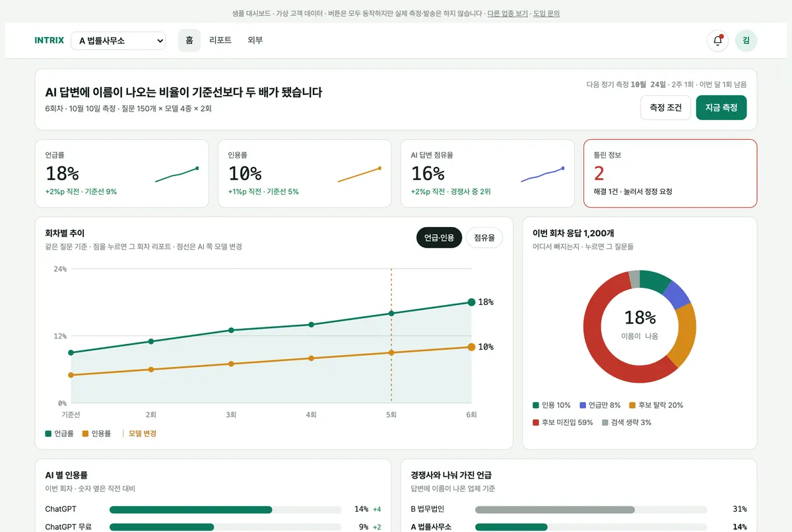The height and width of the screenshot is (532, 792).
Task: Follow the 다른 업종 보기 link
Action: coord(508,13)
